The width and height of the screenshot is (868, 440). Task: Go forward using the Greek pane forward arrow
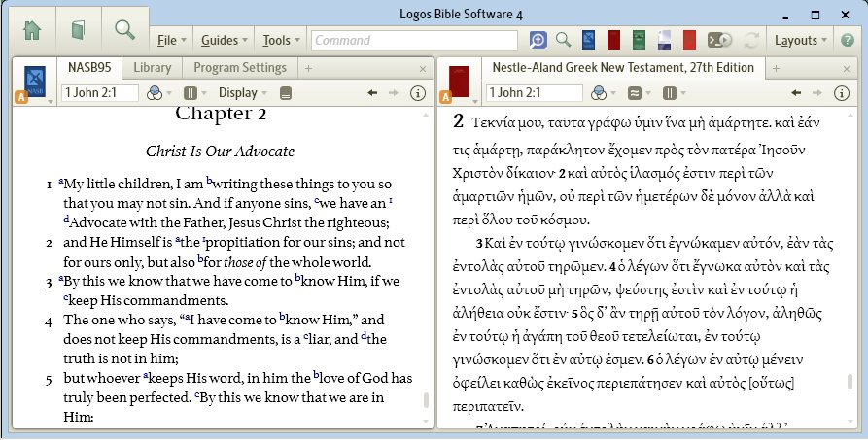(x=817, y=93)
